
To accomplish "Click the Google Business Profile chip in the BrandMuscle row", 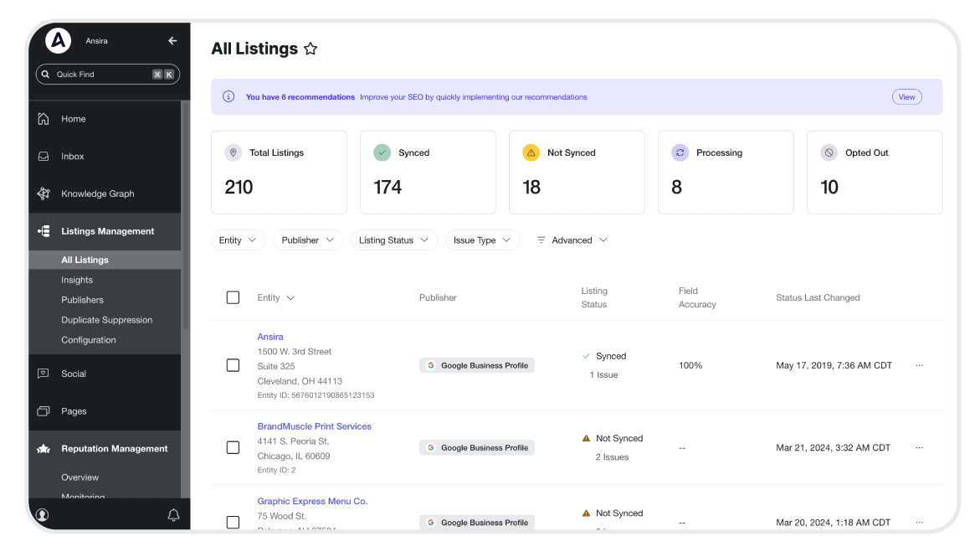I will [477, 448].
